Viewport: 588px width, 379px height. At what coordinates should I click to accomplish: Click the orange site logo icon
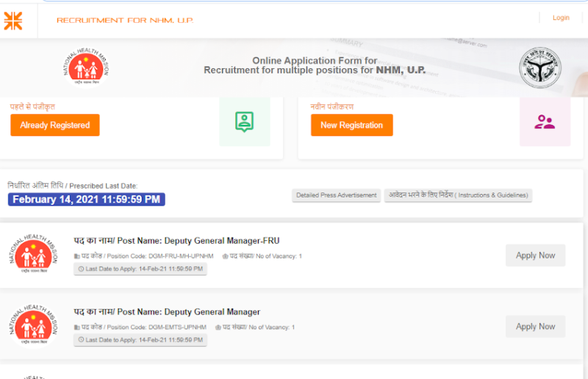click(13, 21)
